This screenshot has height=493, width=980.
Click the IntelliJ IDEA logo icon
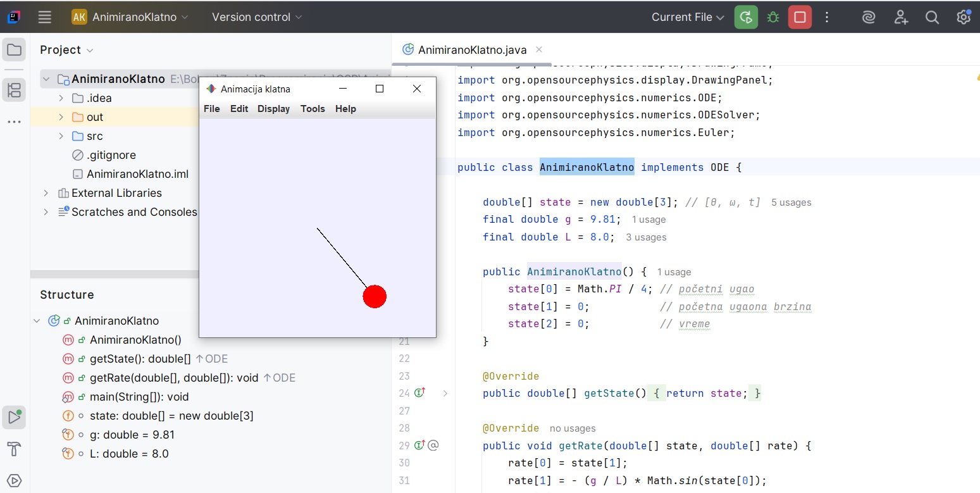pos(13,17)
